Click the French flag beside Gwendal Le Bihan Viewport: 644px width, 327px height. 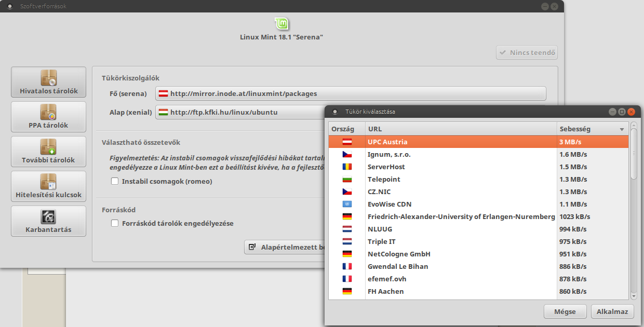pyautogui.click(x=347, y=266)
